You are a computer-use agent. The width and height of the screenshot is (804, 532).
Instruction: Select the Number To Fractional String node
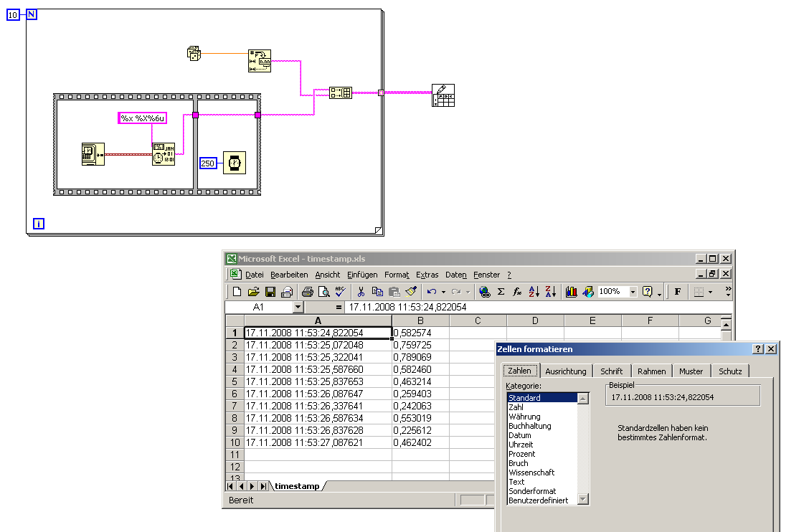pyautogui.click(x=260, y=61)
